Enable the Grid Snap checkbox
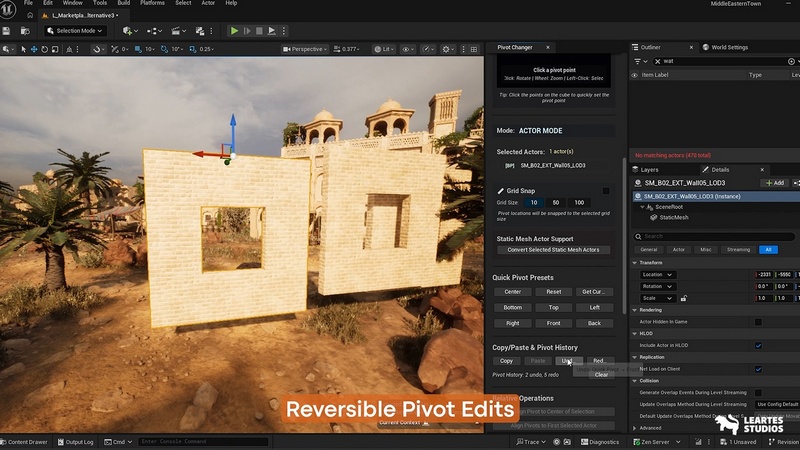The height and width of the screenshot is (450, 800). pos(605,190)
